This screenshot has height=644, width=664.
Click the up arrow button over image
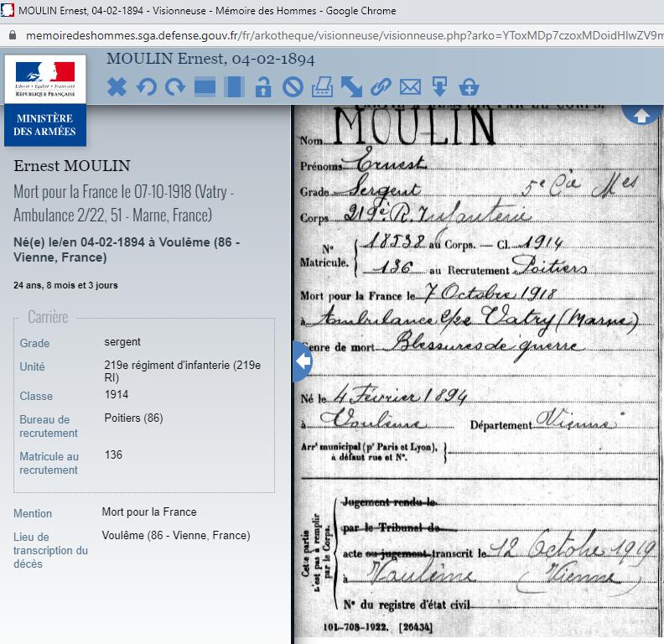coord(641,114)
